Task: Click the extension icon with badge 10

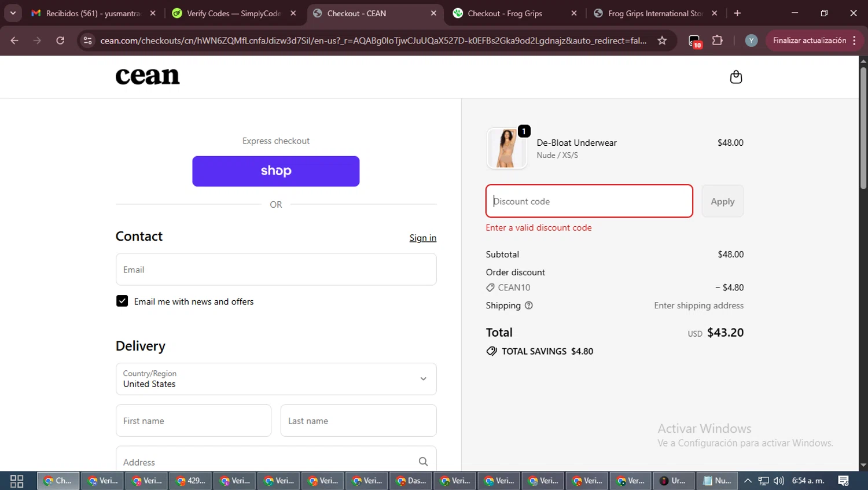Action: point(694,40)
